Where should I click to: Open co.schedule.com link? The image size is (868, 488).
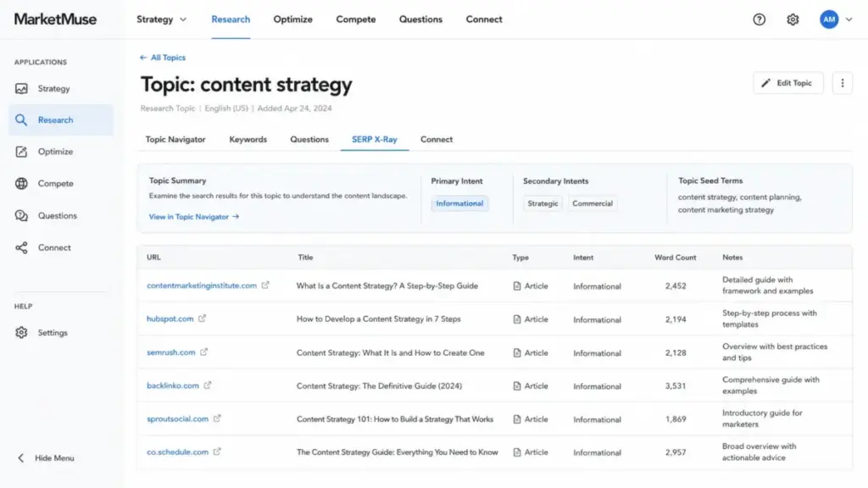pos(178,452)
